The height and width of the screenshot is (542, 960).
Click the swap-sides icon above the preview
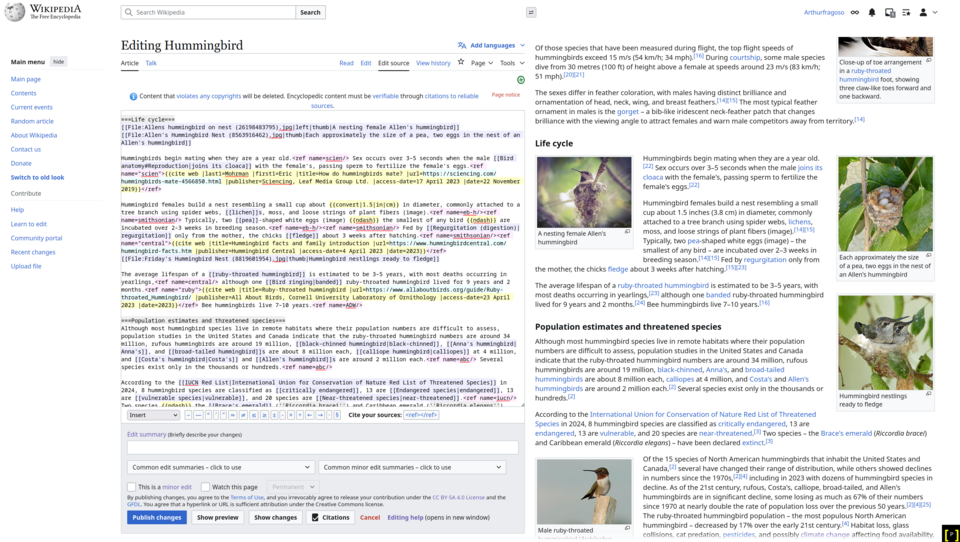pos(531,12)
